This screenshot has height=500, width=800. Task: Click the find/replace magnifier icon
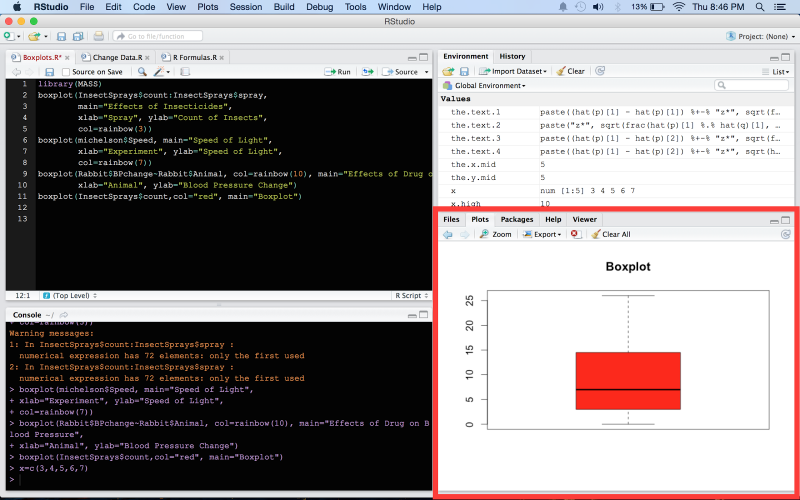pos(142,72)
